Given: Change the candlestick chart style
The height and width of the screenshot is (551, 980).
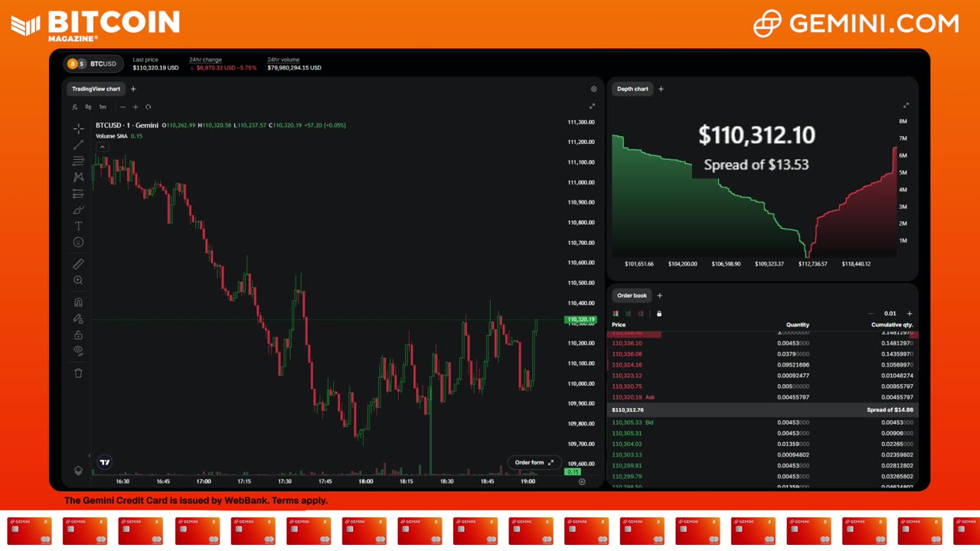Looking at the screenshot, I should (88, 107).
